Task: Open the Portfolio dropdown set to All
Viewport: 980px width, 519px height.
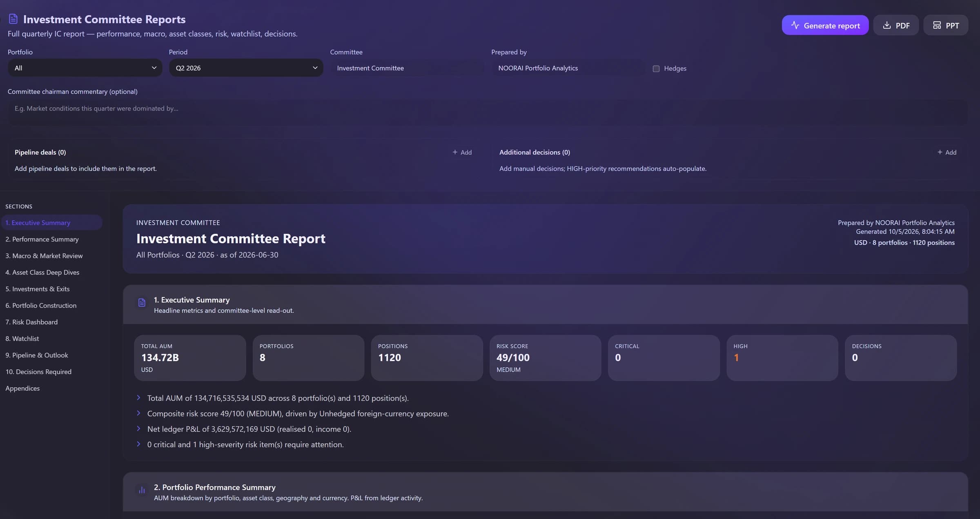Action: pyautogui.click(x=85, y=68)
